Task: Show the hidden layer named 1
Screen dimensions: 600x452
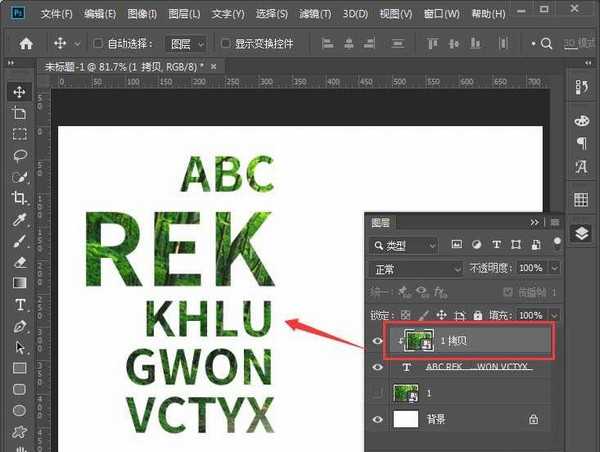Action: tap(377, 394)
